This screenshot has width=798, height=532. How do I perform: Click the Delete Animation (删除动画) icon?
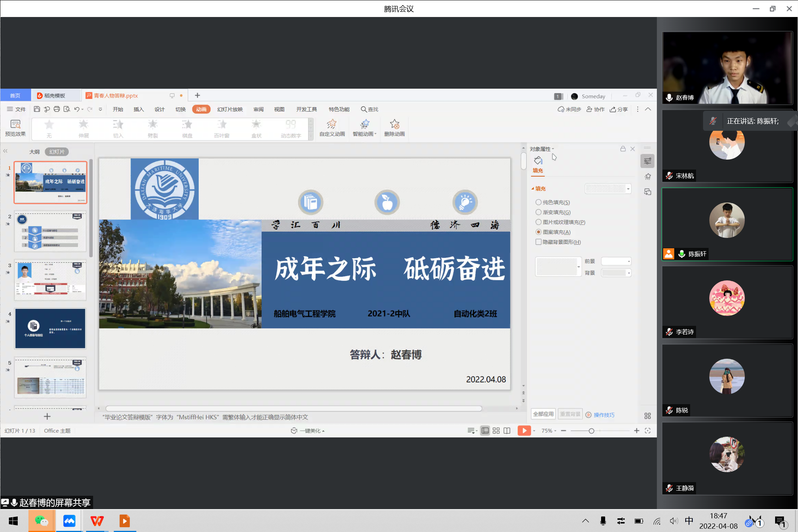click(394, 127)
